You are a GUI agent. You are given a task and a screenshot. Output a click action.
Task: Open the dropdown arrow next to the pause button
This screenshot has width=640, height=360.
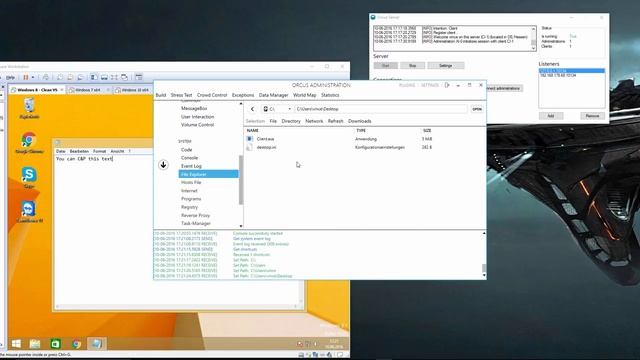[33, 77]
